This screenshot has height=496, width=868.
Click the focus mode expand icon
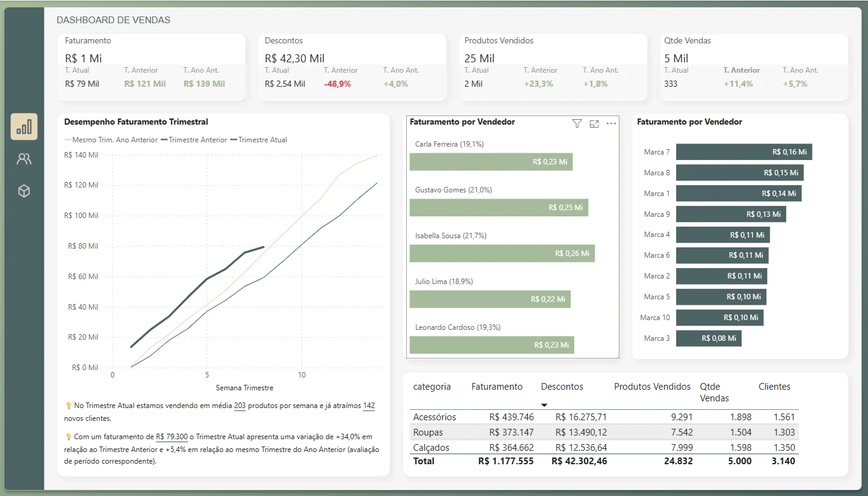tap(594, 123)
